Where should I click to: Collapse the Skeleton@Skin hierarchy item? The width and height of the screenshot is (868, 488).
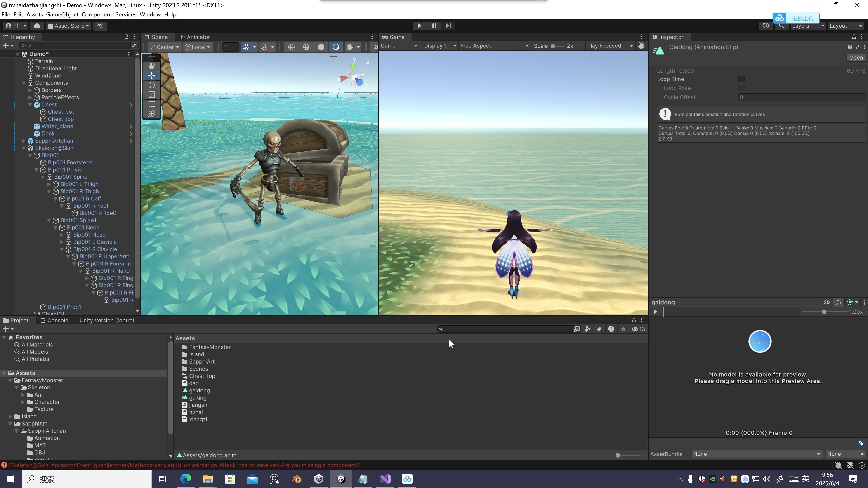point(24,148)
